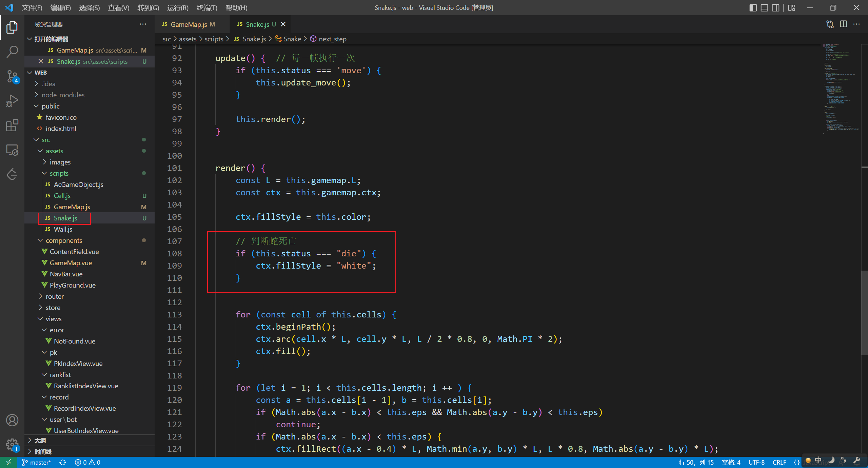Open AcGameObject.js in file tree
Screen dimensions: 868x468
click(x=90, y=184)
